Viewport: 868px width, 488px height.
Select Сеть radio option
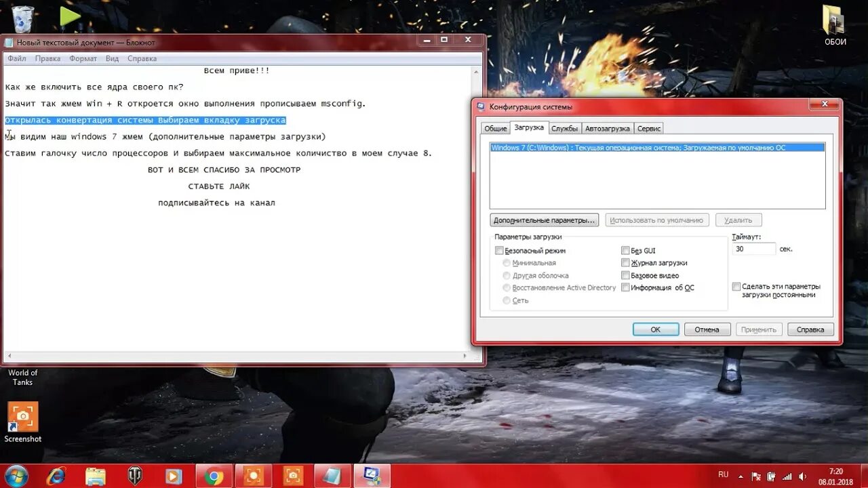click(507, 300)
